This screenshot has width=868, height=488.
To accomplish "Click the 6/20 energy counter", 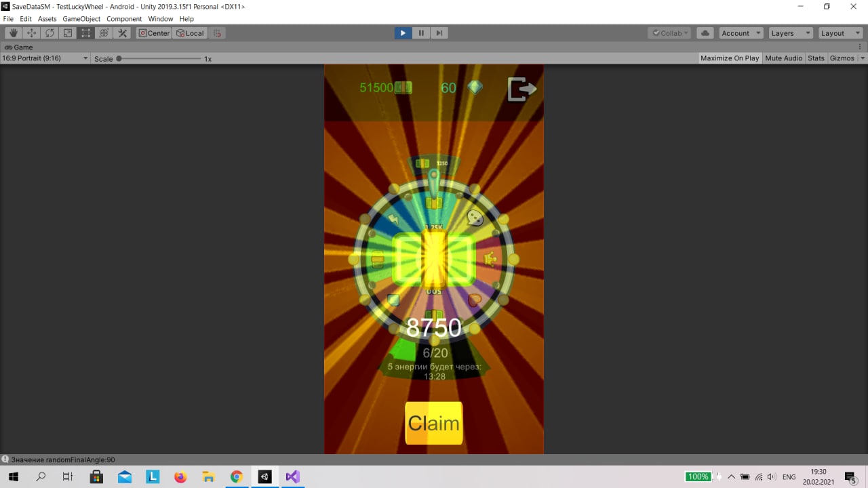I will click(x=435, y=353).
